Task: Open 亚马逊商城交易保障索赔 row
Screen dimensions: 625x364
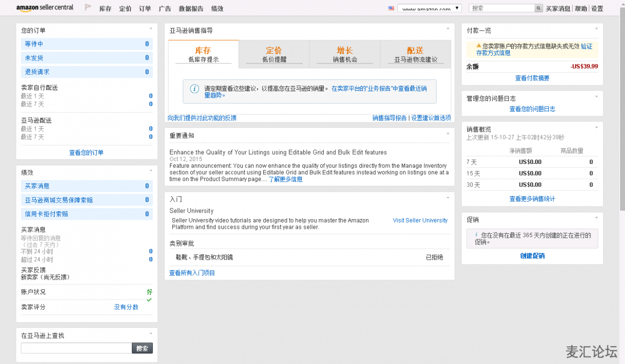Action: pos(87,200)
